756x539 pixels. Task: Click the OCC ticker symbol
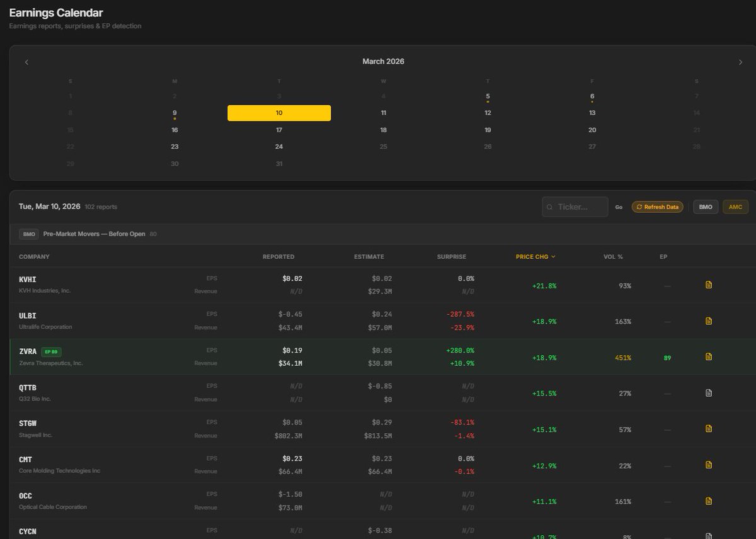click(x=26, y=496)
